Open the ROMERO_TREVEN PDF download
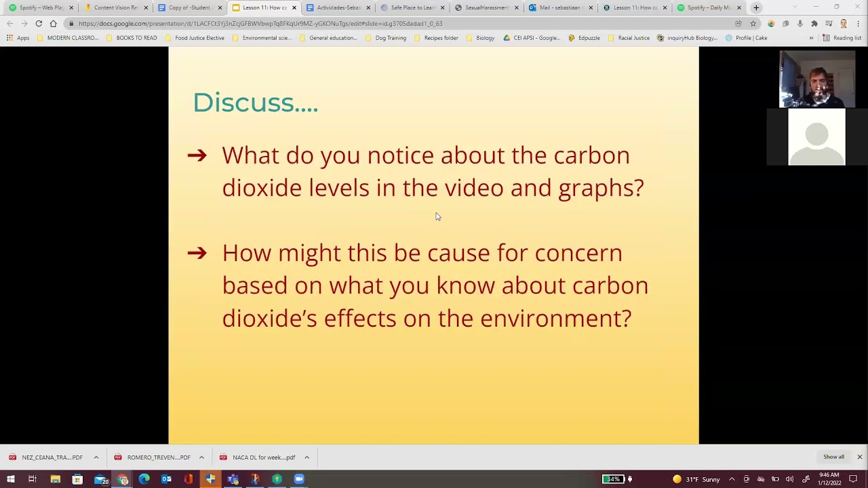 point(153,457)
